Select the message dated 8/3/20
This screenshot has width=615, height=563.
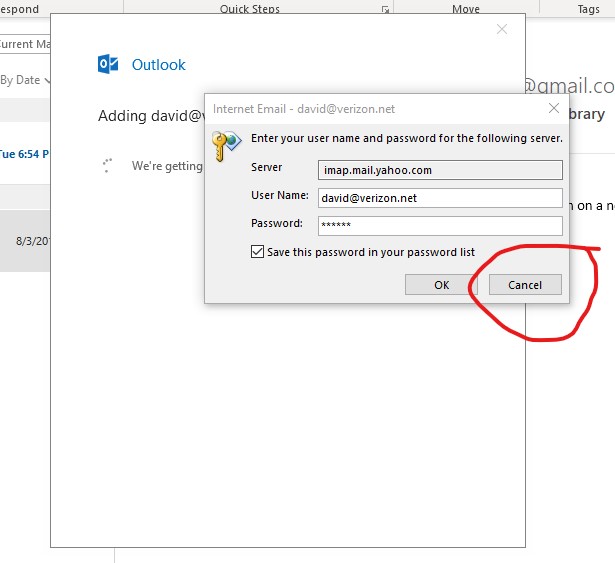pos(24,241)
